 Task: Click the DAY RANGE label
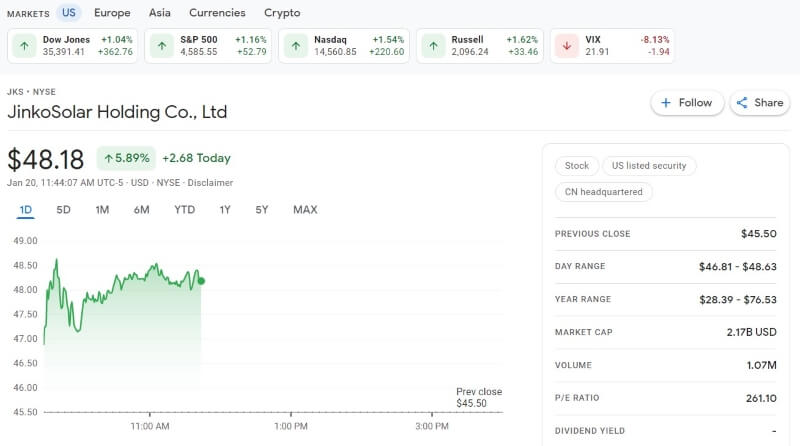580,266
